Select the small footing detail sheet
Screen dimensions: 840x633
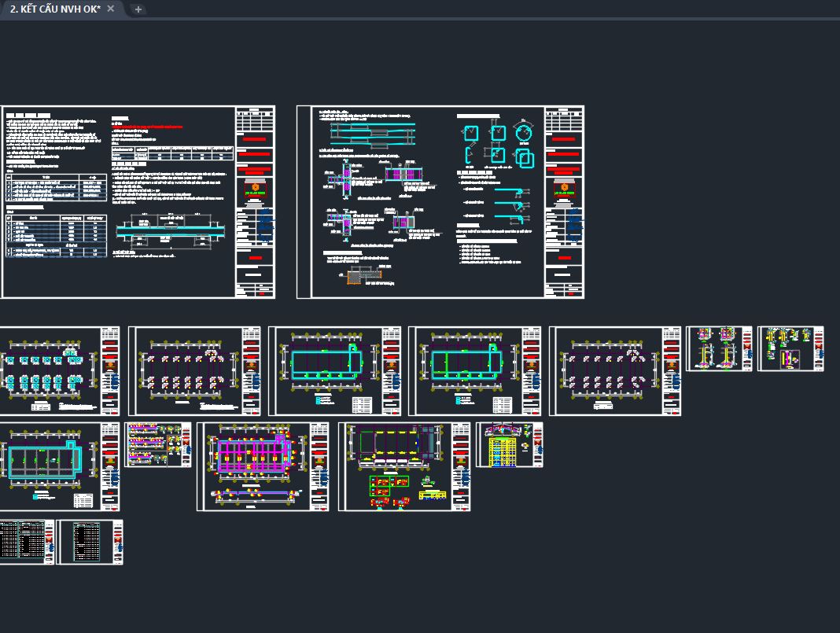[719, 348]
